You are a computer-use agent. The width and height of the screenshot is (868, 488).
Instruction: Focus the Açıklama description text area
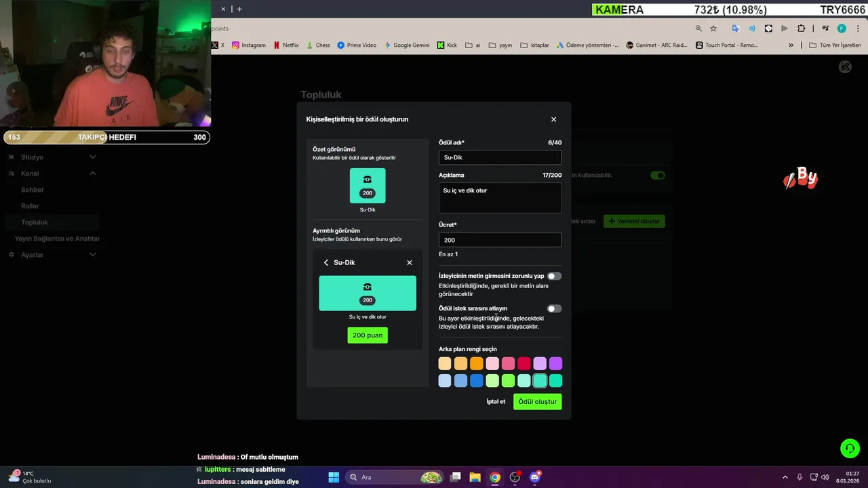point(500,198)
